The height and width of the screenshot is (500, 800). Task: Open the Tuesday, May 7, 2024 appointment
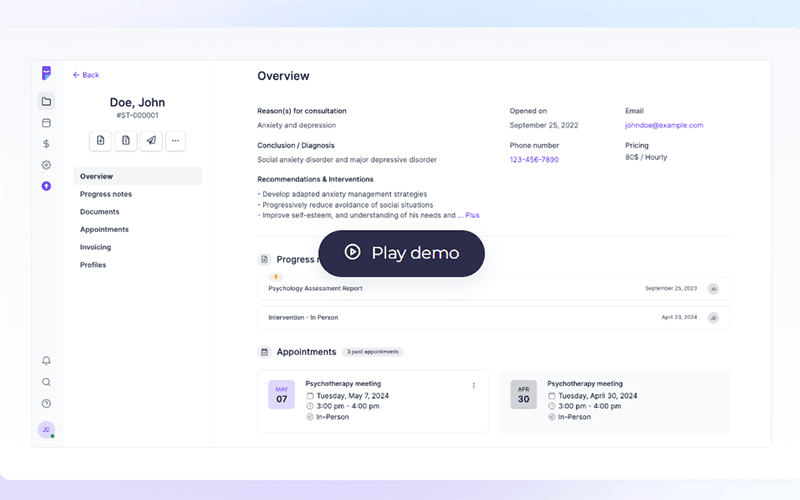[x=373, y=401]
